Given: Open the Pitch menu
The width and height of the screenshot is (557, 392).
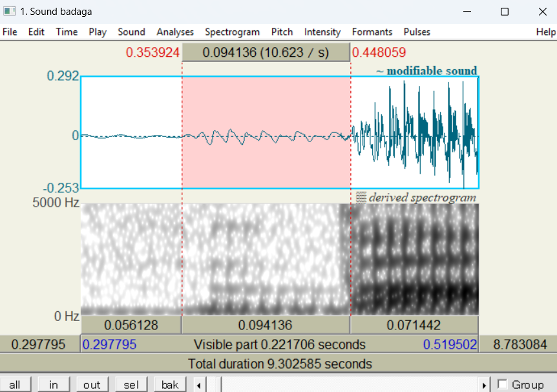Looking at the screenshot, I should click(282, 32).
